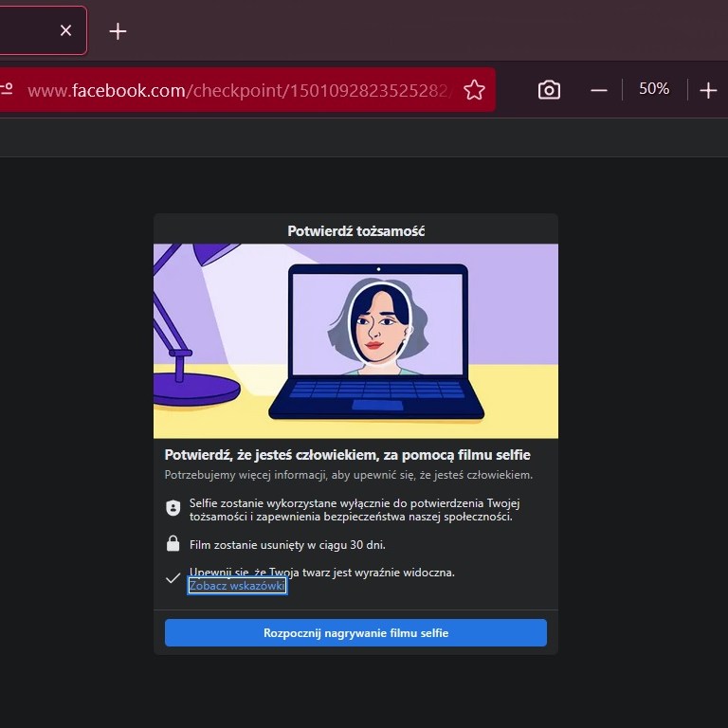Click the checkmark icon beside face visibility tip
This screenshot has width=728, height=728.
point(173,578)
